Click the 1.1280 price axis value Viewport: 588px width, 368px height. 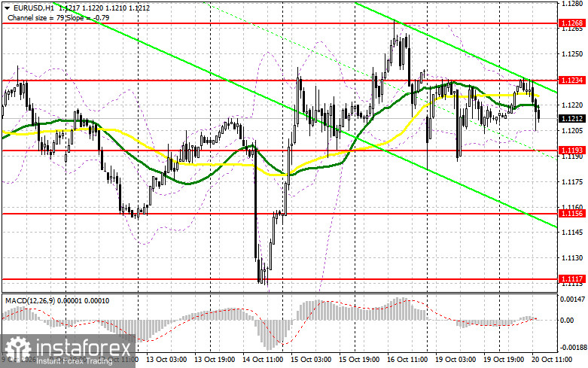[x=572, y=4]
